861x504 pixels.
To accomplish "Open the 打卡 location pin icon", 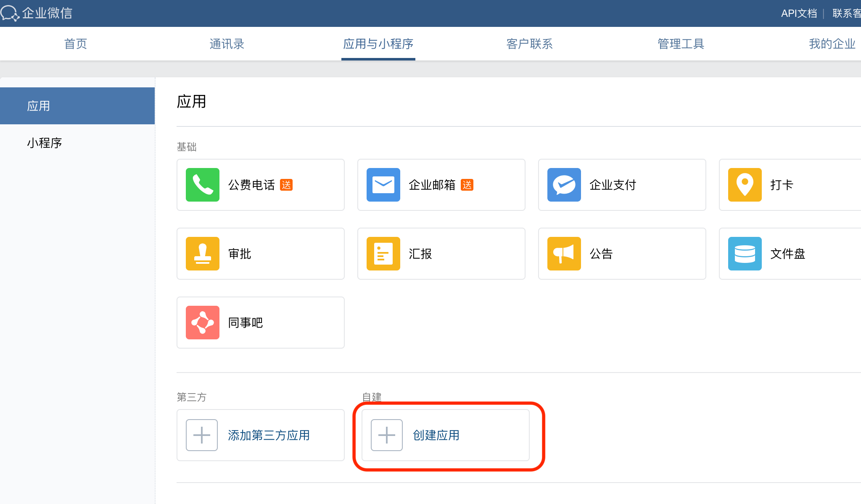I will coord(745,185).
